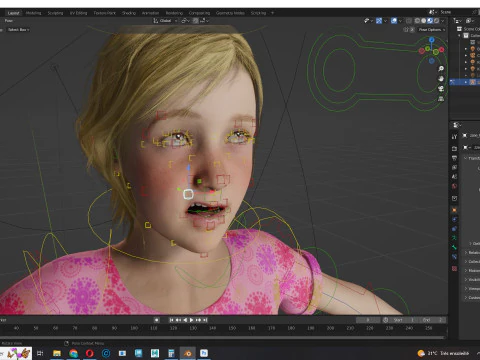
Task: Toggle perspective/orthographic view icon
Action: (441, 99)
